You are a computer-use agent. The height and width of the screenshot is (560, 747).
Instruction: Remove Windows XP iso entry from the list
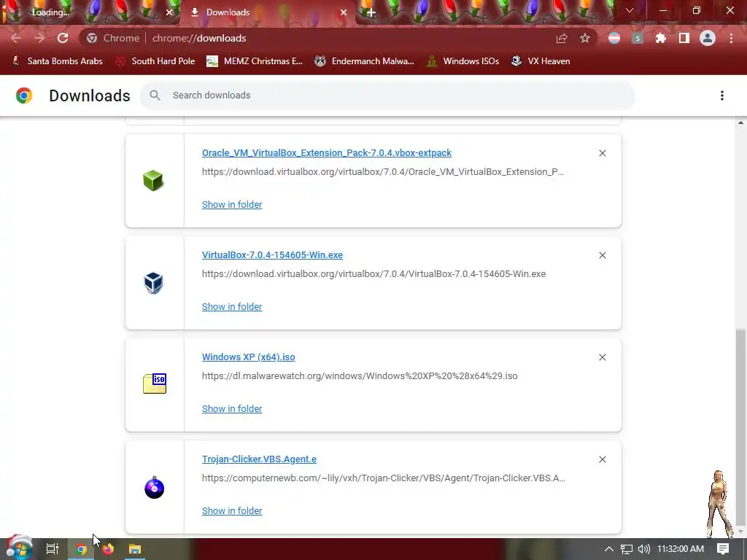pyautogui.click(x=602, y=357)
